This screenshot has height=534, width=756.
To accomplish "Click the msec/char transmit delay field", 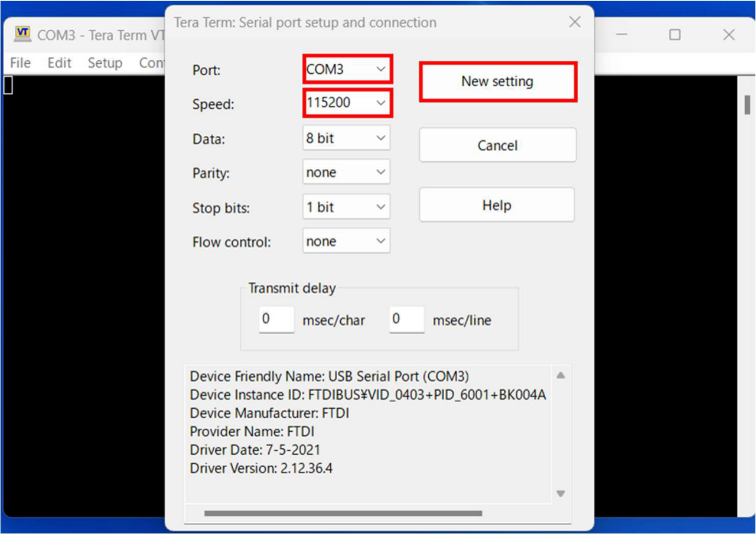I will click(276, 320).
